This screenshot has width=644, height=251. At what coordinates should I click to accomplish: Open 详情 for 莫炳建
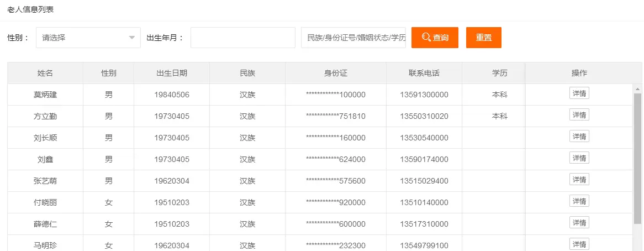579,93
